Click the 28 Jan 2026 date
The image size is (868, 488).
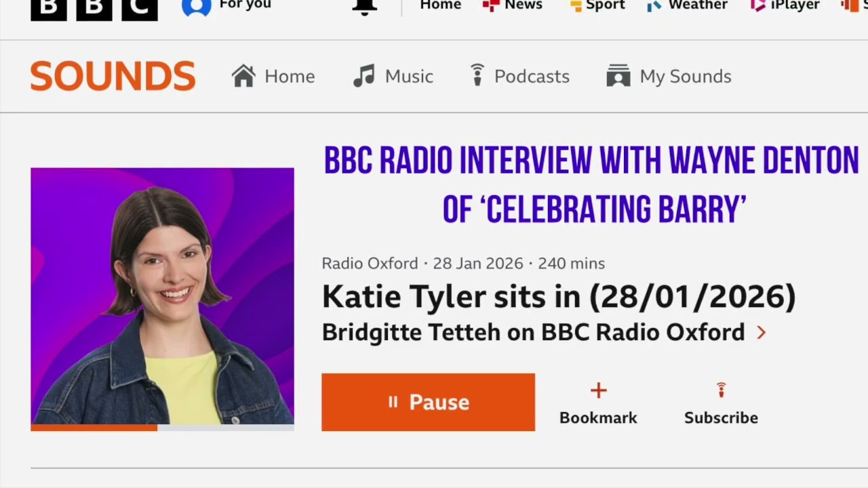coord(478,263)
